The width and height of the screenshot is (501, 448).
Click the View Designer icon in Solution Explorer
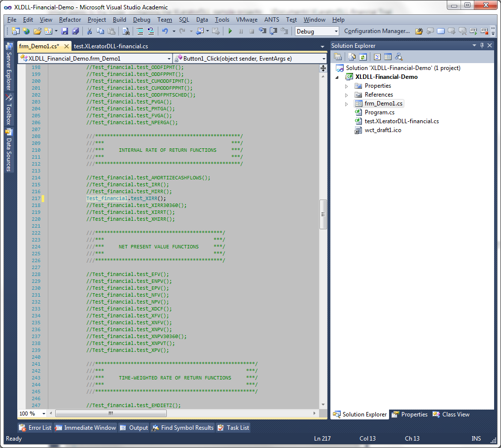click(x=388, y=57)
